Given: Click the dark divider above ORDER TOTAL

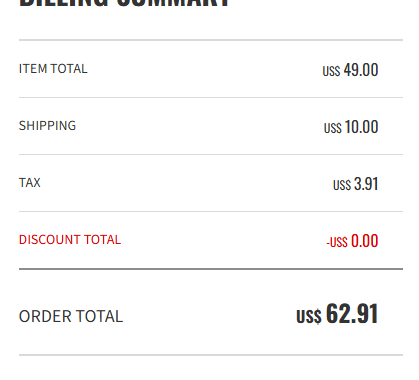Looking at the screenshot, I should (211, 269).
